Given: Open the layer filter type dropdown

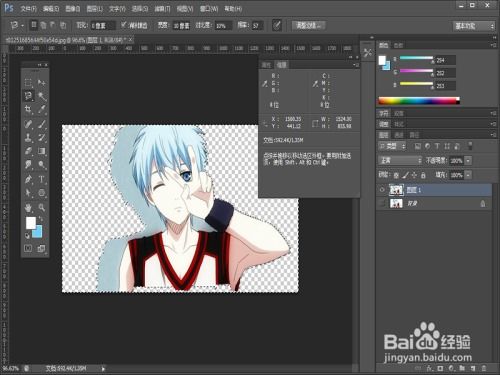Looking at the screenshot, I should (392, 146).
